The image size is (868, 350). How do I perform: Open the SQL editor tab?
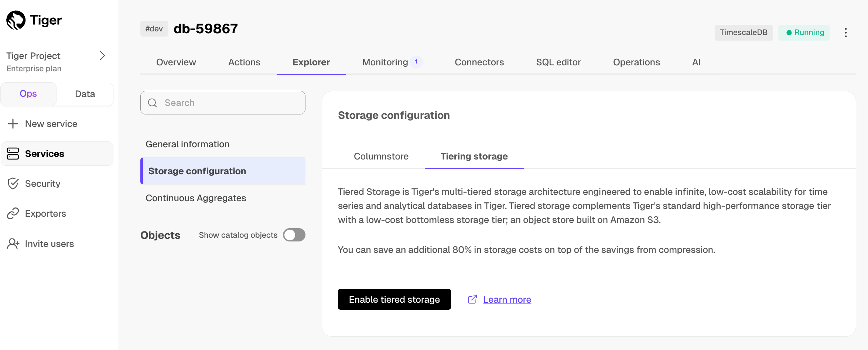(558, 62)
